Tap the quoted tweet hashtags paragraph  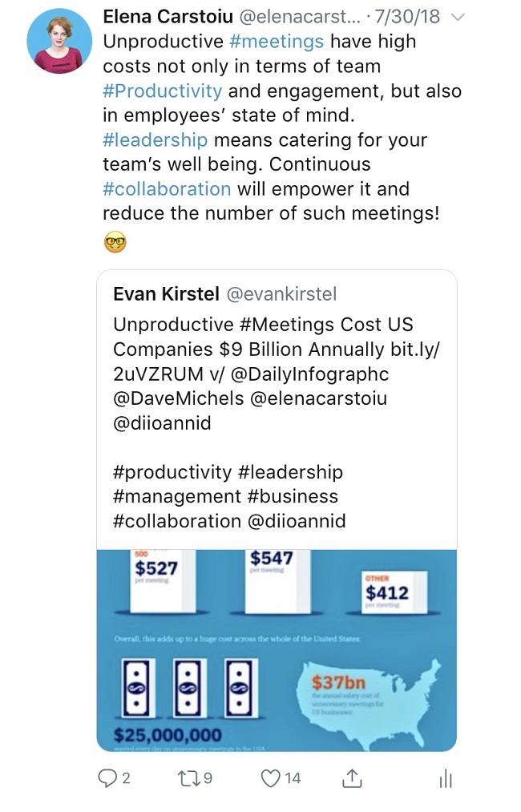coord(229,496)
